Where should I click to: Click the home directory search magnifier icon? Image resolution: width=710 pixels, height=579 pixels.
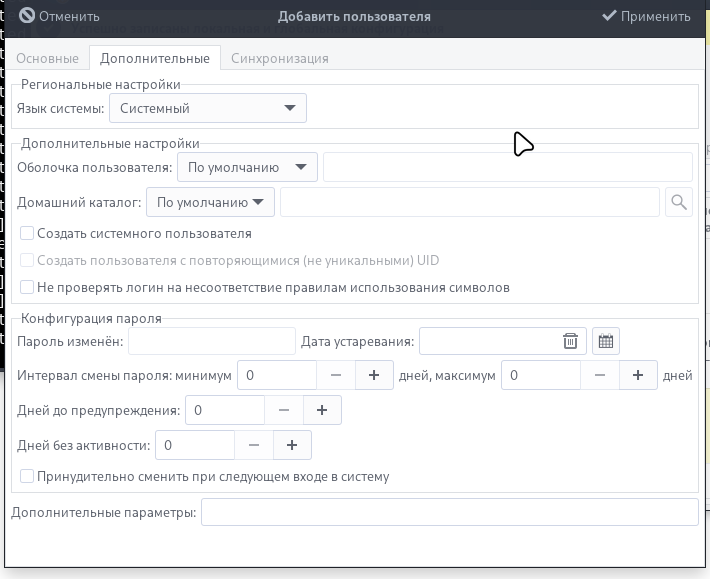tap(679, 202)
